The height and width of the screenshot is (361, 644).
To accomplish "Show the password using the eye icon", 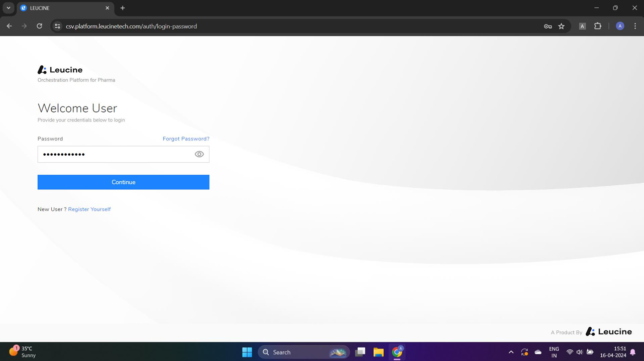I will (199, 154).
